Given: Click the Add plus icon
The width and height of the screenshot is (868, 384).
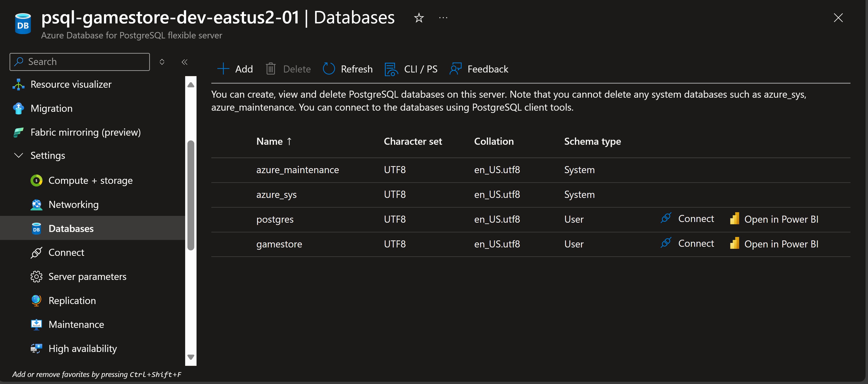Looking at the screenshot, I should [x=223, y=69].
